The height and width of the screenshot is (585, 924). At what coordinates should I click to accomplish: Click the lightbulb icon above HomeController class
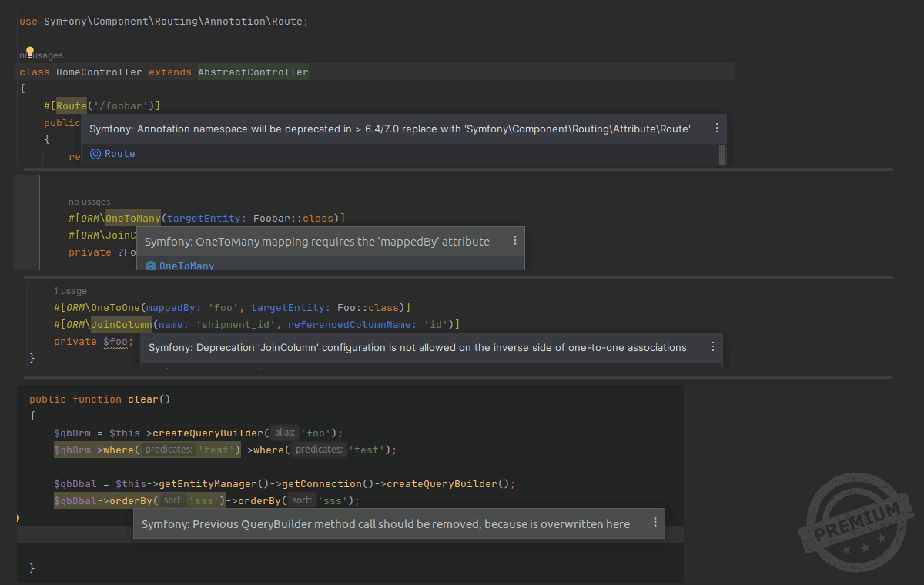31,52
